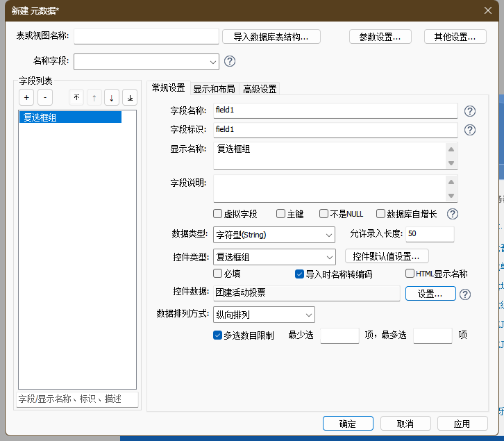Open help for the 名称字段 dropdown
Screen dimensions: 504x441
click(230, 61)
